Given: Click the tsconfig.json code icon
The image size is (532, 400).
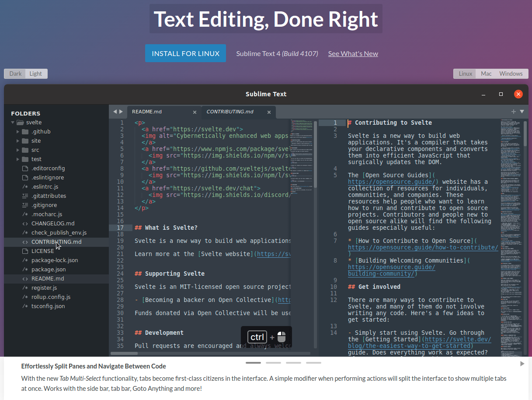Looking at the screenshot, I should click(25, 306).
